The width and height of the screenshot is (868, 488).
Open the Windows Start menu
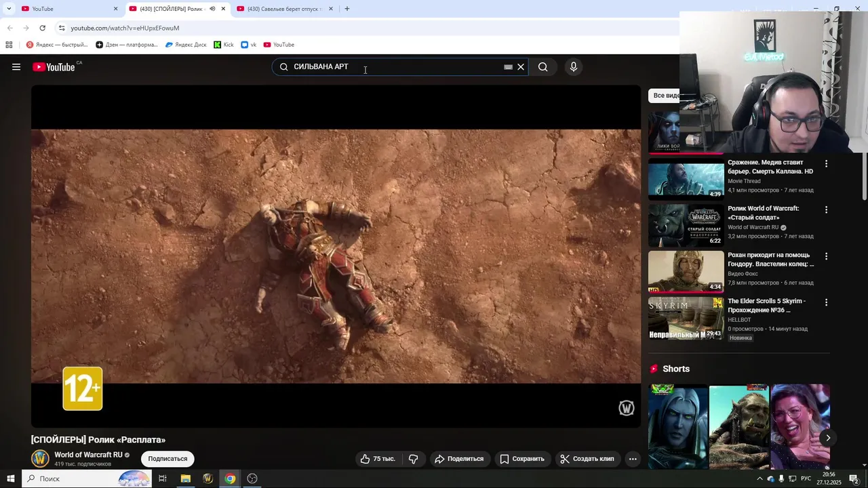point(11,479)
